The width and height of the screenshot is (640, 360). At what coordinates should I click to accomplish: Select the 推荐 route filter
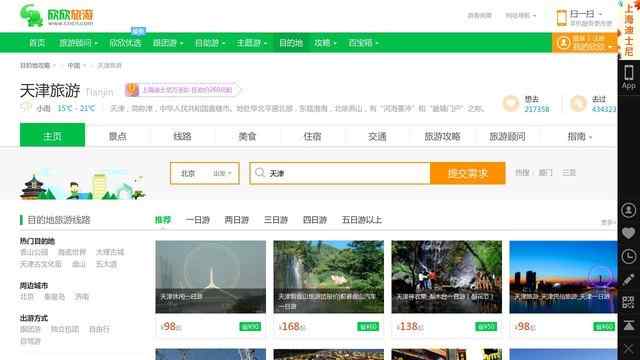point(163,220)
